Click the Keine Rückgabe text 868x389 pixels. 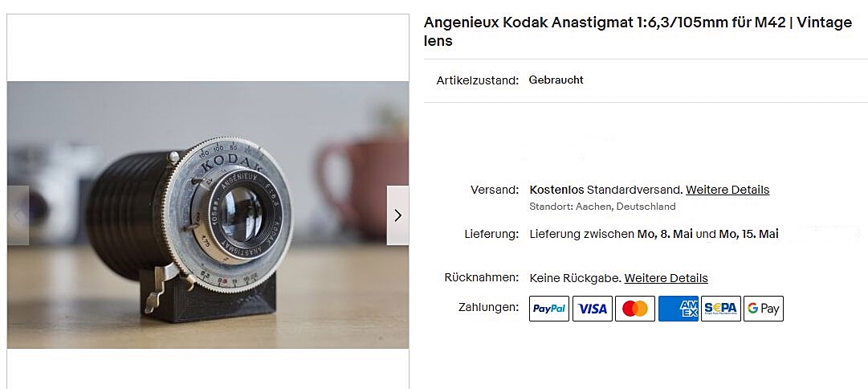point(576,278)
